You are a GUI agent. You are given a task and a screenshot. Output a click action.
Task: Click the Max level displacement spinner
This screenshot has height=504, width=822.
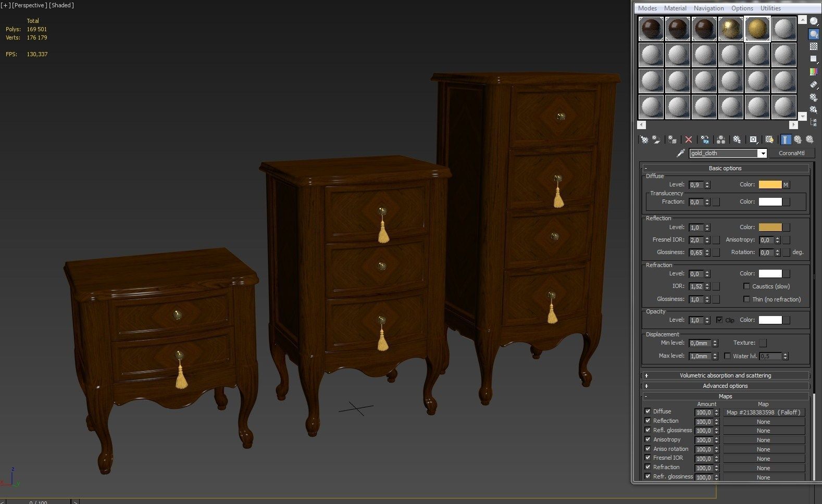715,356
